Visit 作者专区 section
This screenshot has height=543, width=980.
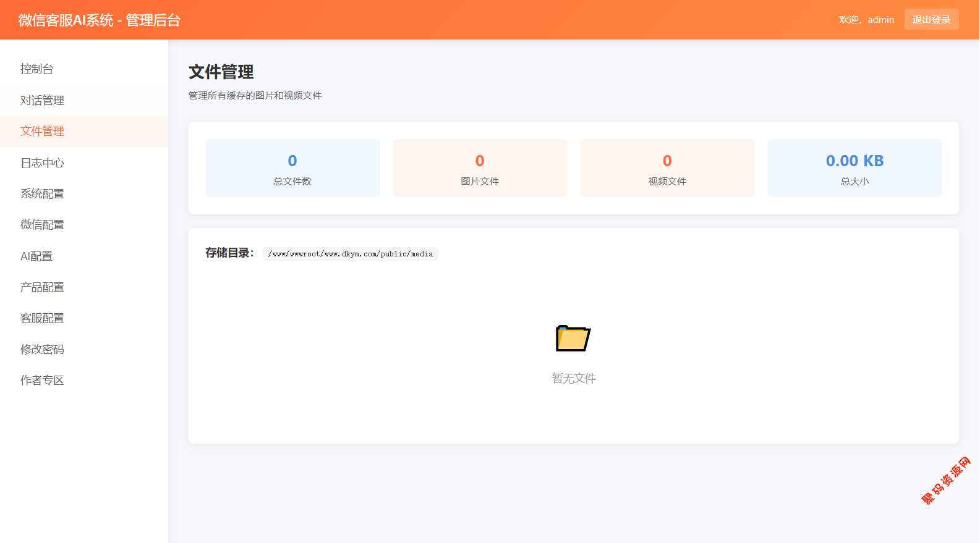click(x=42, y=380)
